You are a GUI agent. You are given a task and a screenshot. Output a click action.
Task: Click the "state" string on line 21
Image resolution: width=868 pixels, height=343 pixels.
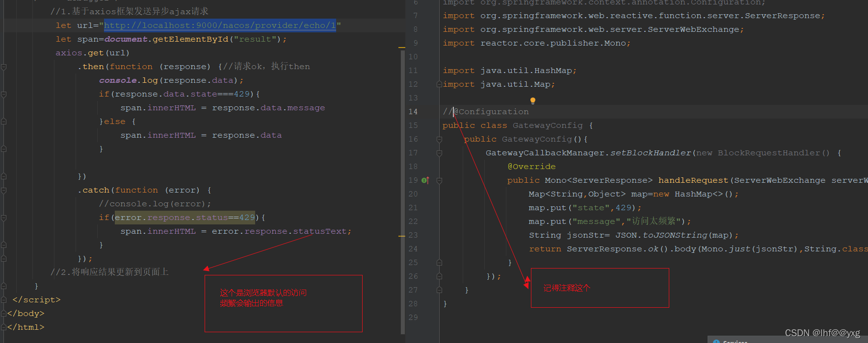pyautogui.click(x=591, y=208)
